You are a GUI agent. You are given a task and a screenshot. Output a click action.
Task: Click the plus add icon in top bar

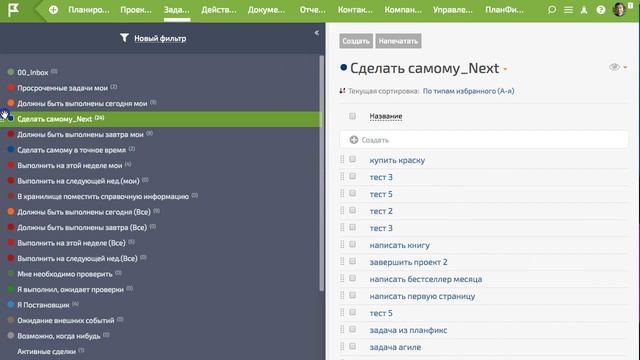[53, 10]
